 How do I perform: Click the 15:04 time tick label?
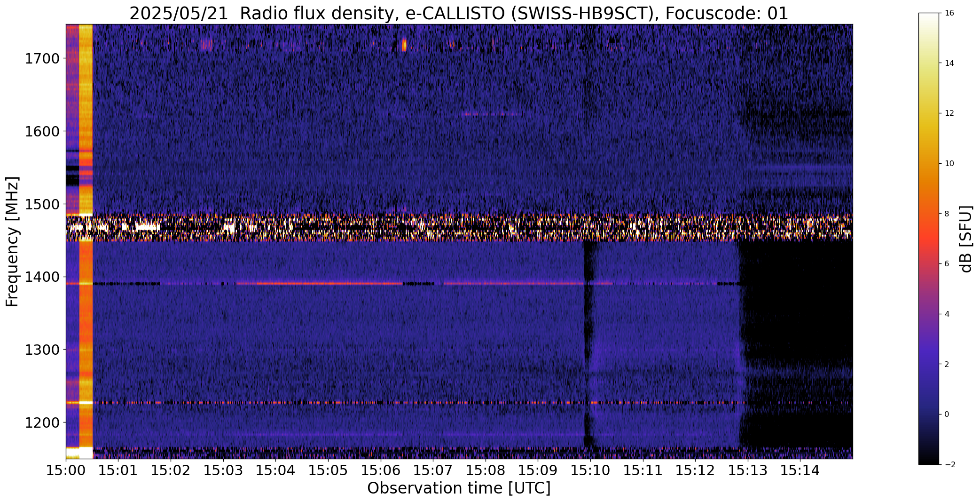tap(276, 470)
